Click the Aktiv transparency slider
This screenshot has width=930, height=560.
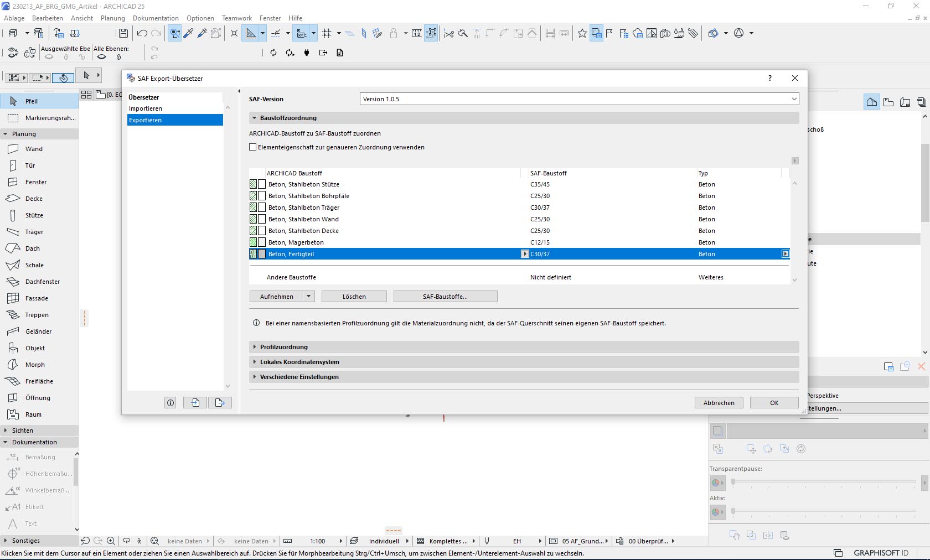824,511
